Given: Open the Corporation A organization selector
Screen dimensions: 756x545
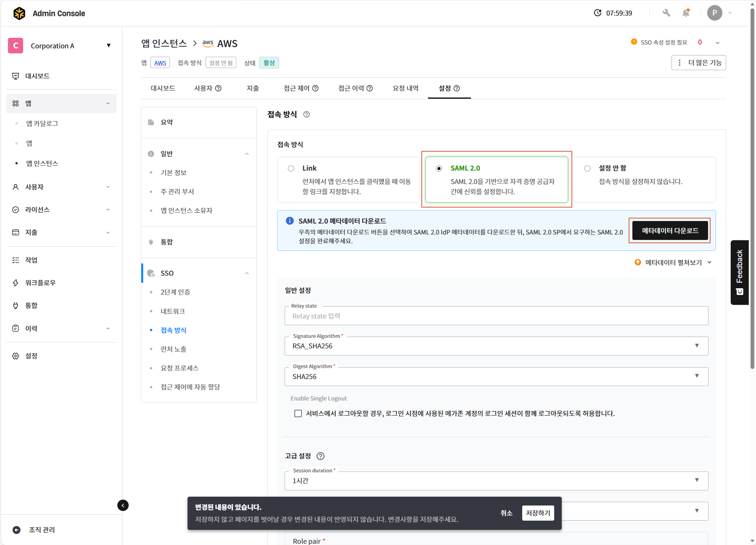Looking at the screenshot, I should tap(61, 46).
